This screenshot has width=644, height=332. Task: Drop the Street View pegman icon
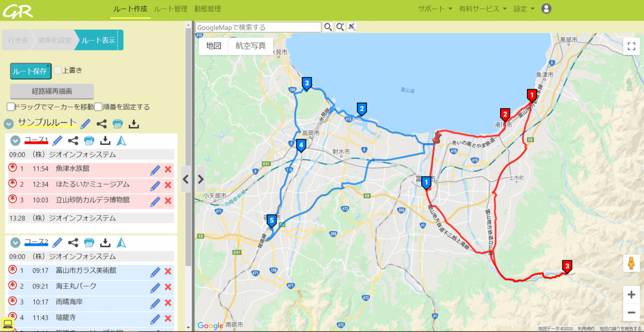click(631, 264)
